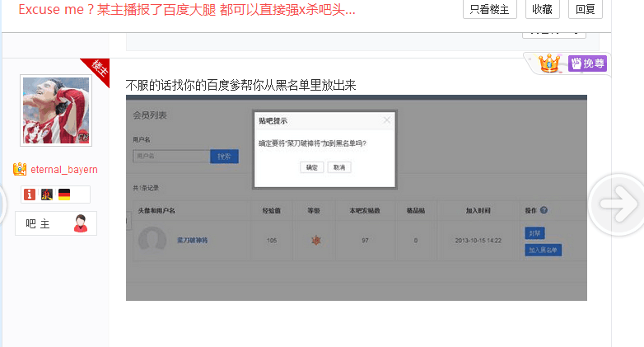Screen dimensions: 644x347
Task: Click the 本吧发贴数 column header
Action: (365, 210)
